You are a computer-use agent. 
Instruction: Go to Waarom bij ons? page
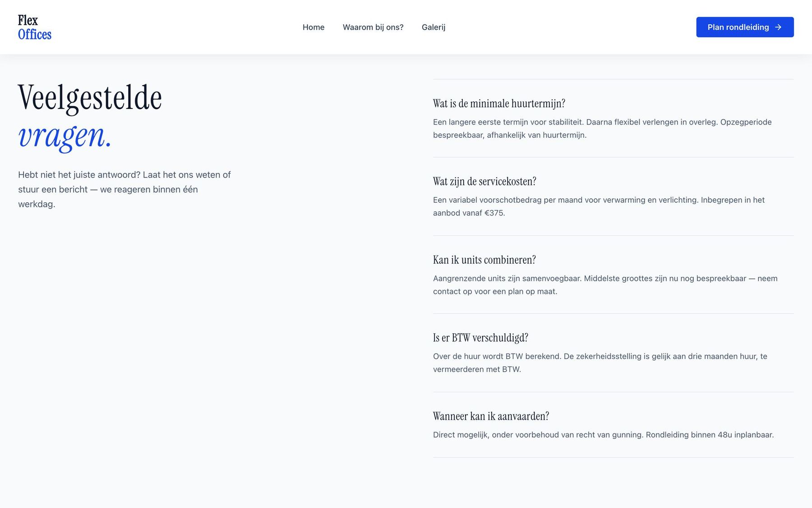tap(373, 27)
